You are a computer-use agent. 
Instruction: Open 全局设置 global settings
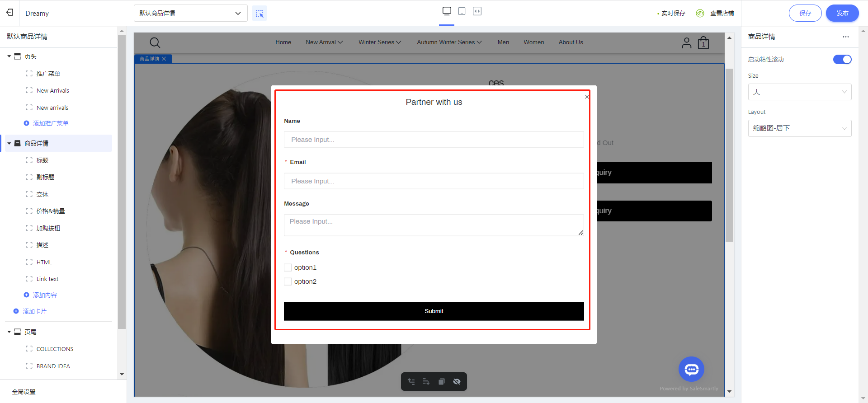[x=24, y=392]
